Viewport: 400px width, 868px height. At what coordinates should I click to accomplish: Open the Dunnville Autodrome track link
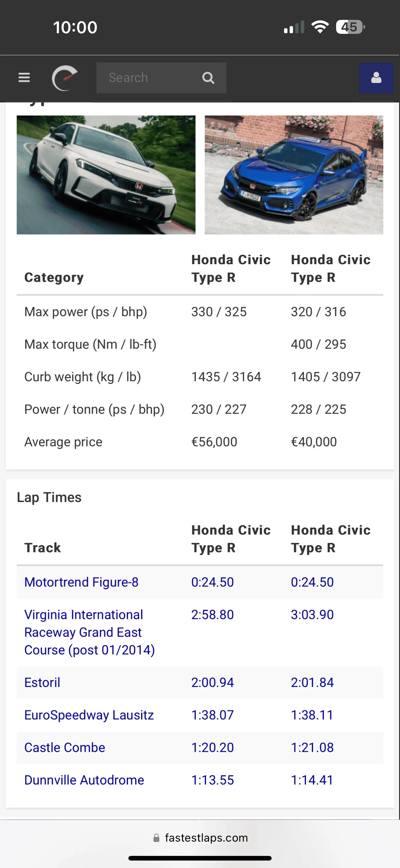coord(84,780)
